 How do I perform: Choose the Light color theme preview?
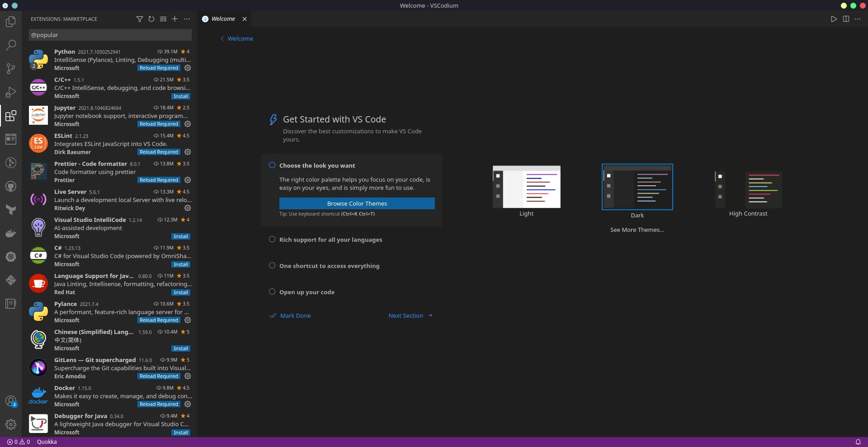(526, 187)
